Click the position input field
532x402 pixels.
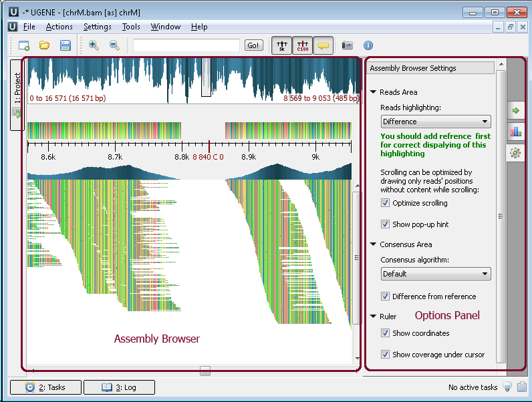[186, 45]
